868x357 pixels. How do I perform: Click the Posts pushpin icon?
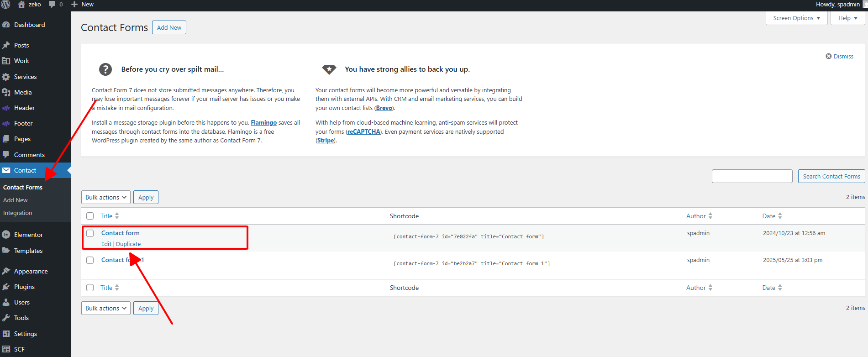(6, 45)
